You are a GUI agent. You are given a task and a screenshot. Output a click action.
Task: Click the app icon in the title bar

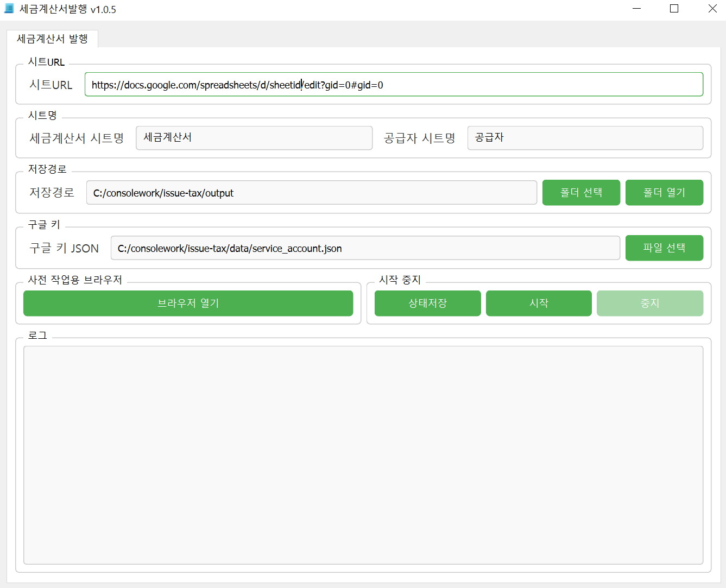tap(9, 9)
